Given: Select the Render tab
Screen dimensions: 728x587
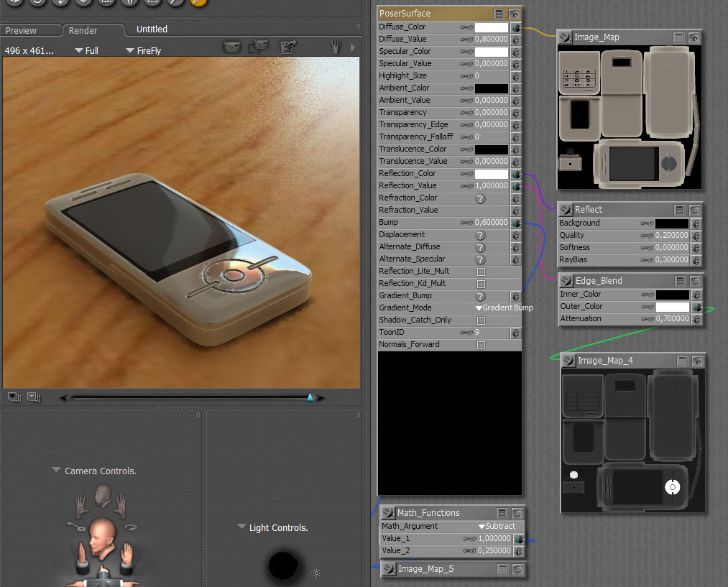Looking at the screenshot, I should [x=82, y=31].
